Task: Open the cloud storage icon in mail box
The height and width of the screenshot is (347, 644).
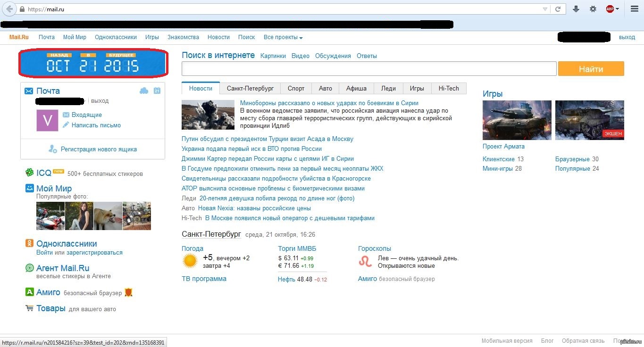Action: [x=144, y=91]
